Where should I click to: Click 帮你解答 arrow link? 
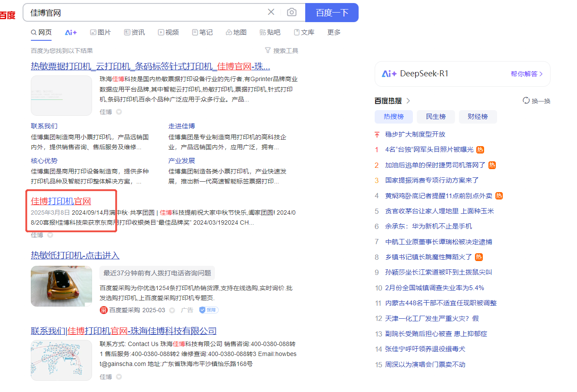coord(527,74)
